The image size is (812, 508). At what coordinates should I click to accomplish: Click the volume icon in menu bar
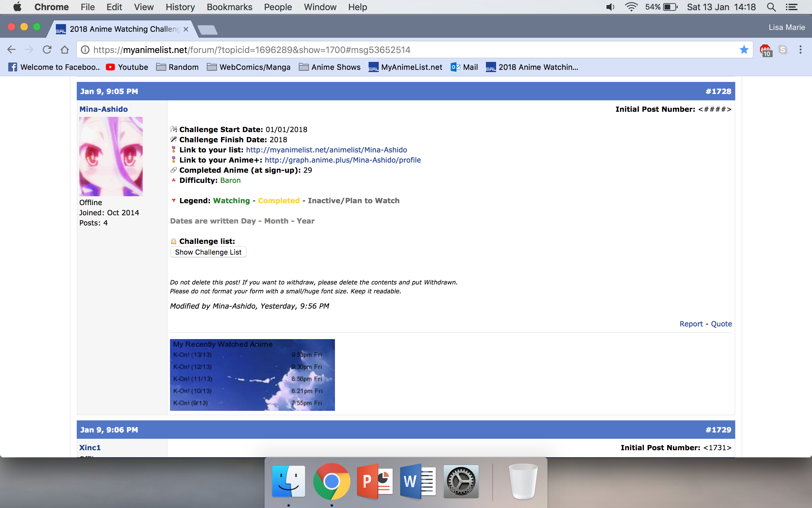610,7
